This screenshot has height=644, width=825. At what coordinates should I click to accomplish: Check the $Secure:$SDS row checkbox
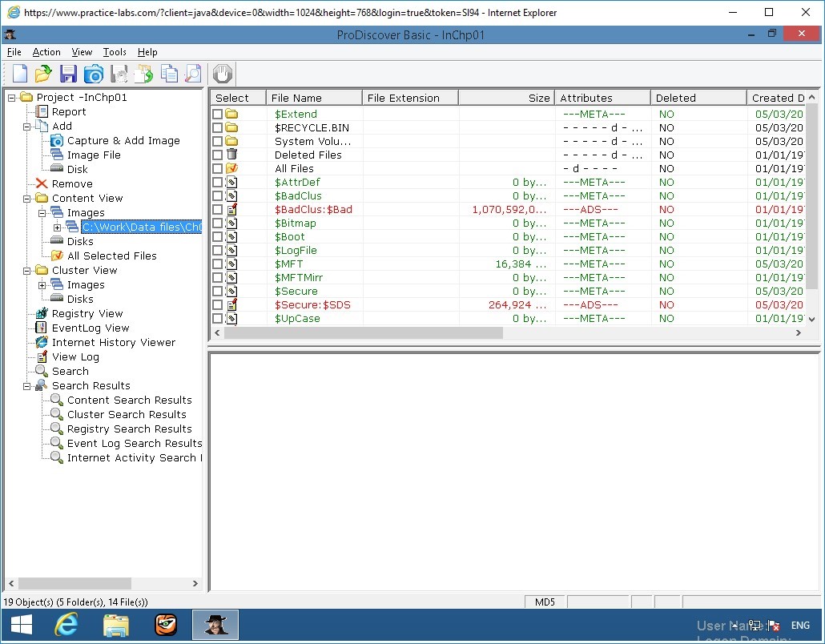click(x=217, y=304)
